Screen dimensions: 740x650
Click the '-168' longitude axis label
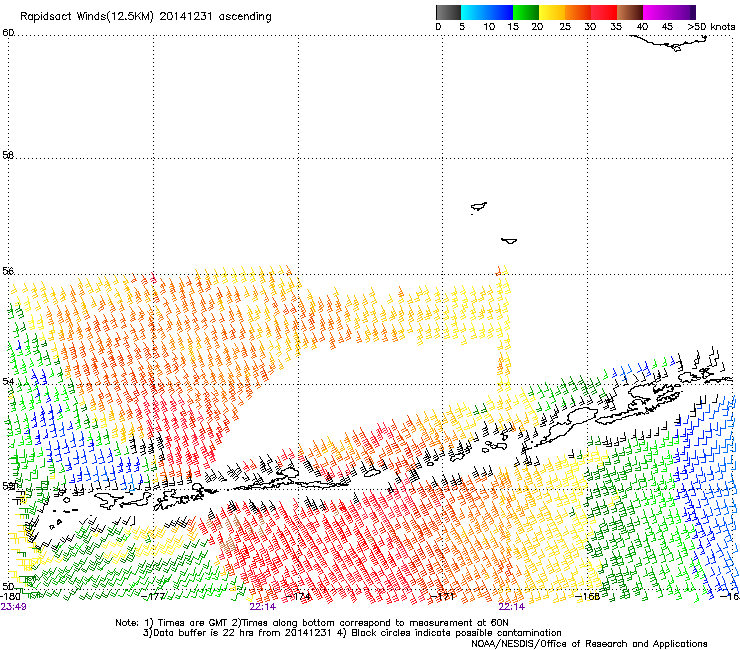(x=588, y=596)
